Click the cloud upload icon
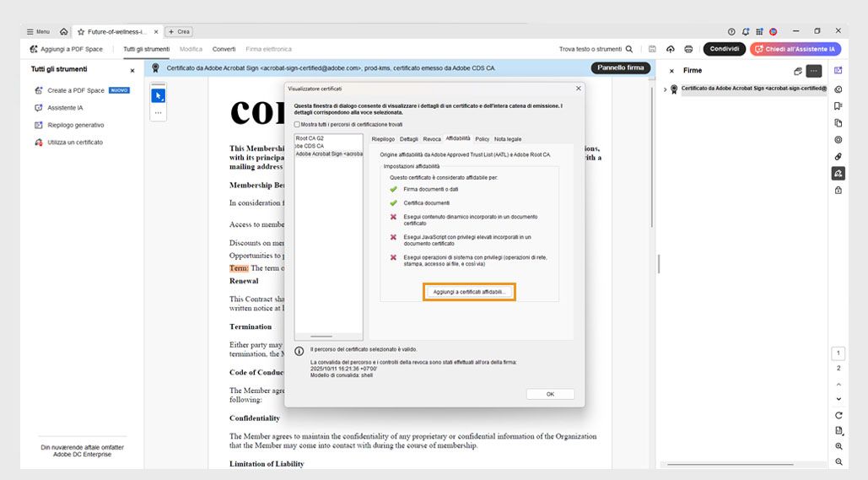This screenshot has width=868, height=480. [671, 49]
